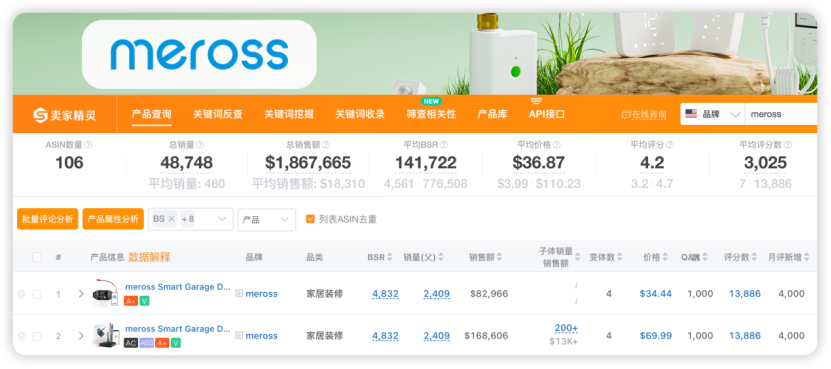Sort table by 评分数 column
Screen dimensions: 831x369
tap(754, 257)
